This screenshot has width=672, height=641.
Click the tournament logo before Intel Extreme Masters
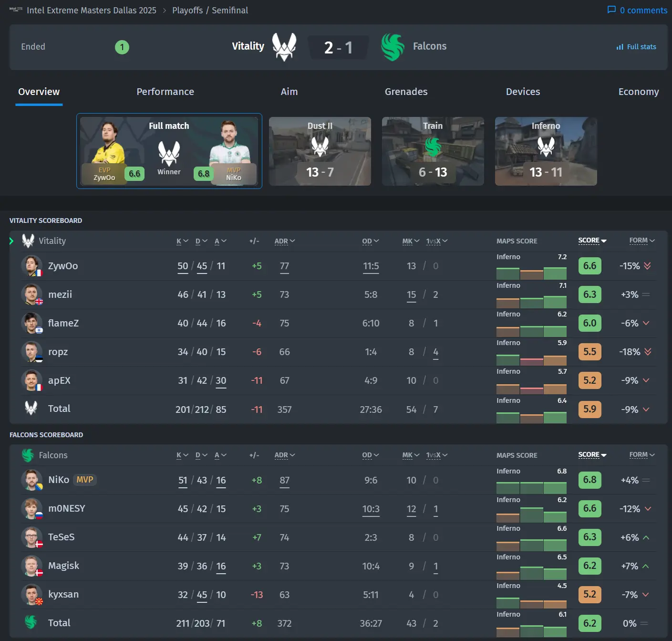click(x=16, y=9)
